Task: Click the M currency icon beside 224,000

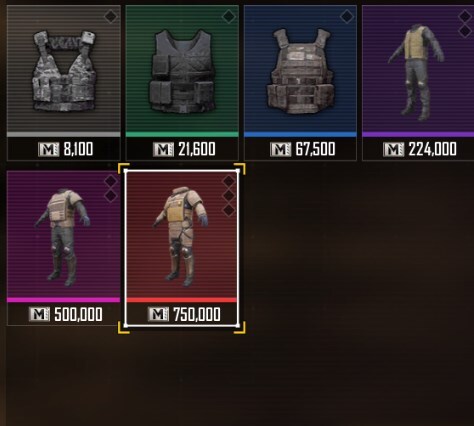Action: point(394,149)
